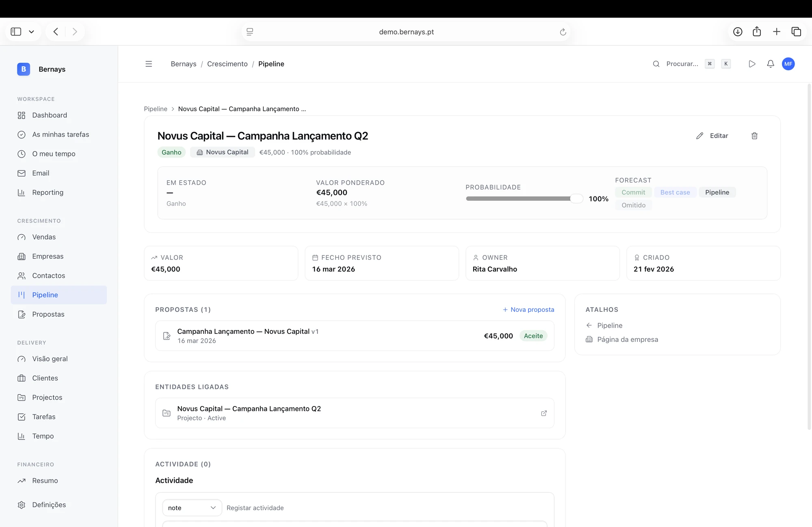Open Tempo under Delivery

click(x=59, y=436)
